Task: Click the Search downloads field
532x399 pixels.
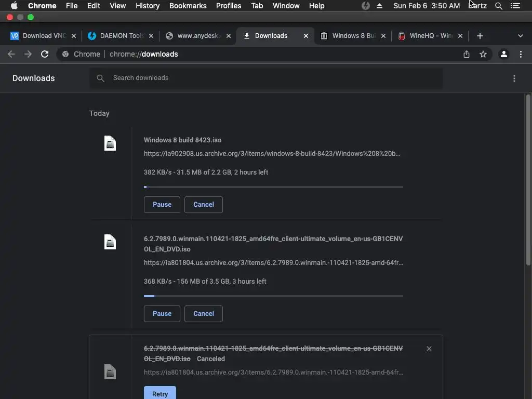Action: coord(266,78)
